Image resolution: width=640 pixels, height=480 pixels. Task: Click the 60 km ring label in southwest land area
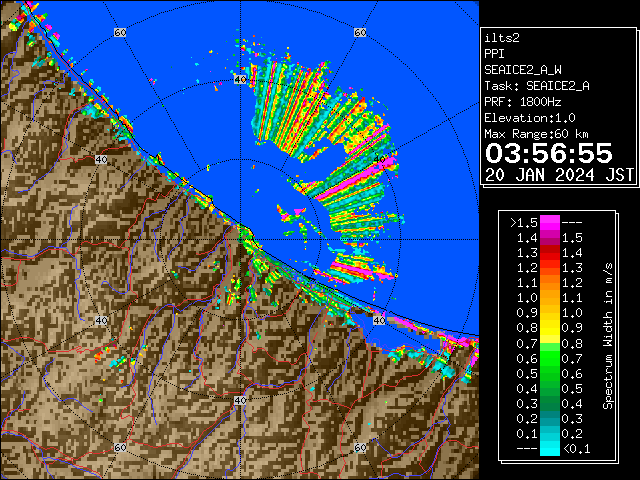(120, 447)
